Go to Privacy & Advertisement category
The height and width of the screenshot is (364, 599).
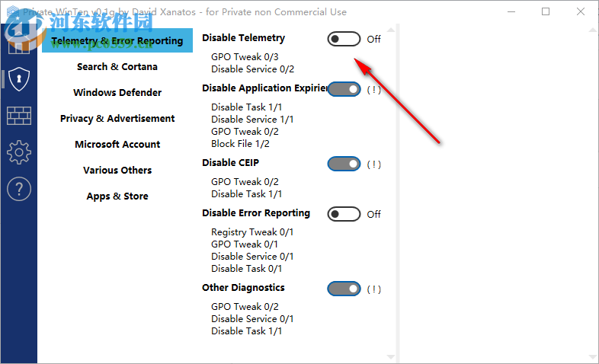click(x=117, y=119)
